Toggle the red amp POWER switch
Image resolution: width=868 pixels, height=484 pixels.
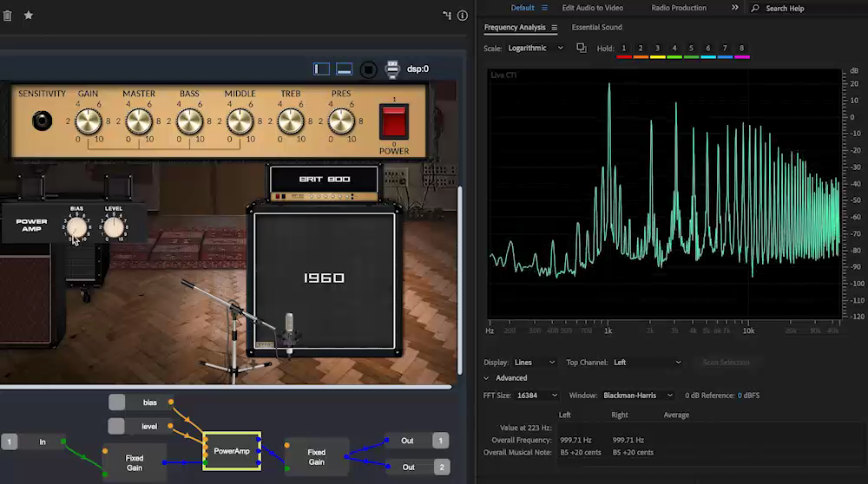pos(394,121)
